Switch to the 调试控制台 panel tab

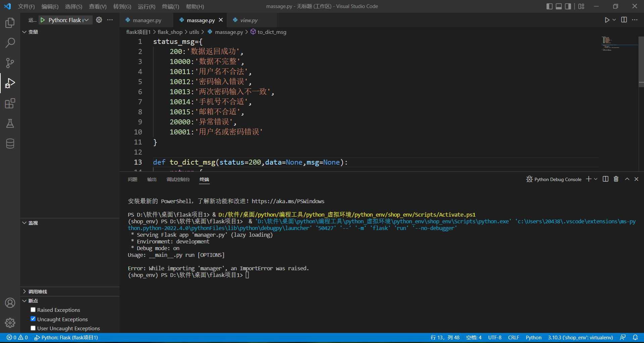click(178, 179)
